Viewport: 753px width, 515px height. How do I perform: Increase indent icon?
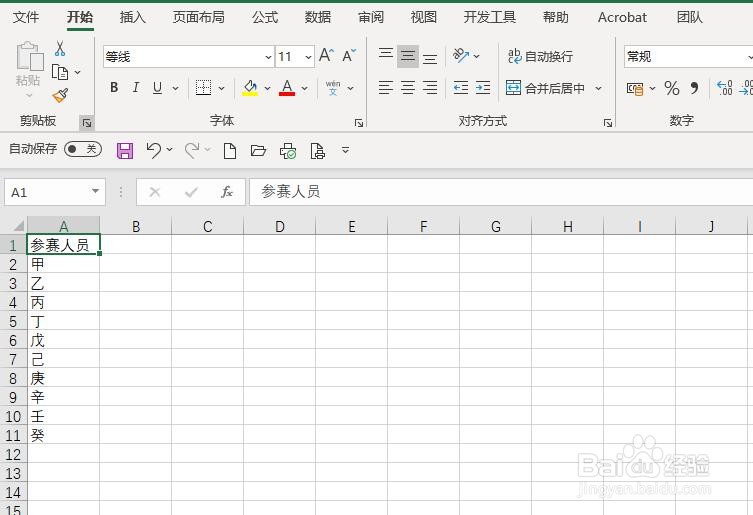click(x=483, y=87)
